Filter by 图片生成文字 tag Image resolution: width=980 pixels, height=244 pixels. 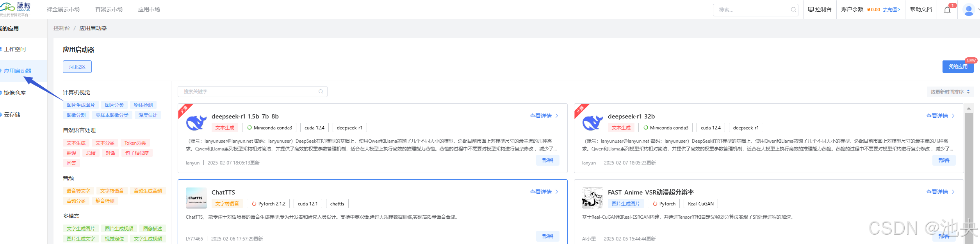point(81,239)
